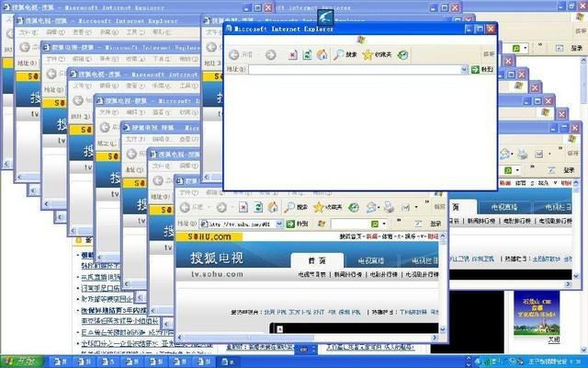Open 文件 menu in front Sohu TV window
Screen dimensions: 588x368
(188, 193)
